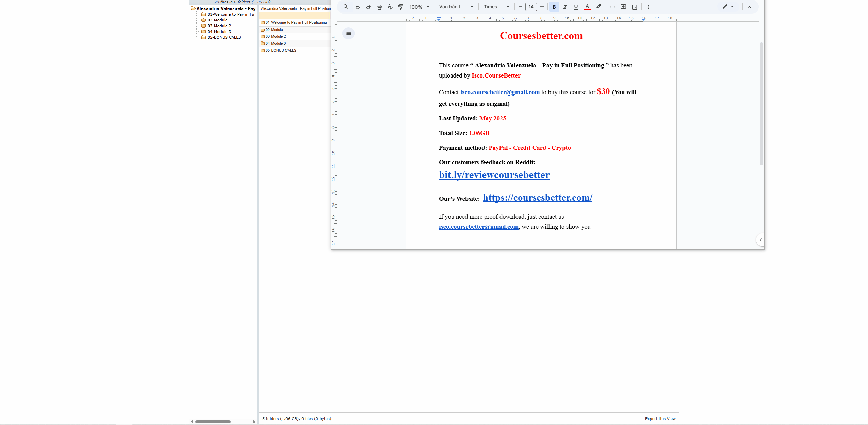Click the insert link icon
The height and width of the screenshot is (425, 868).
tap(612, 7)
